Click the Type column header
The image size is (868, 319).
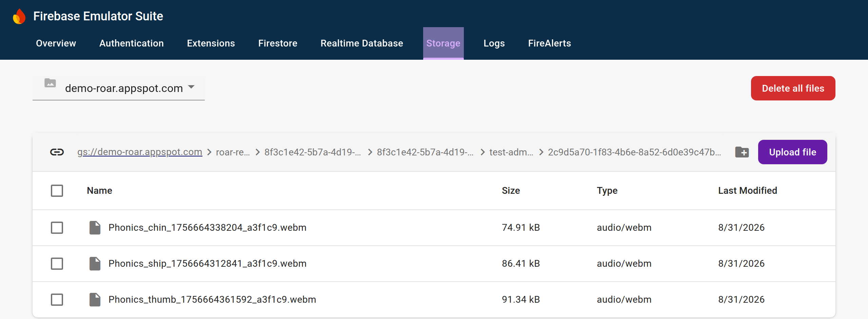607,191
